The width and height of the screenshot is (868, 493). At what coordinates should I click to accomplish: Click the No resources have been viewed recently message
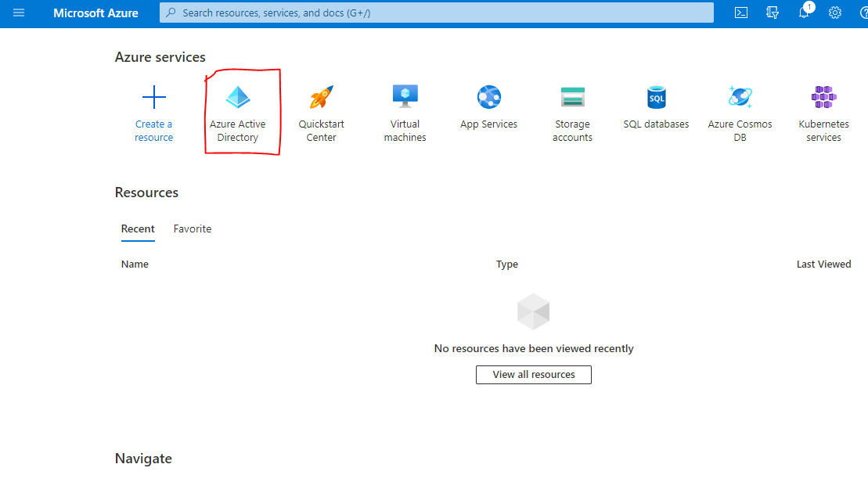[534, 348]
